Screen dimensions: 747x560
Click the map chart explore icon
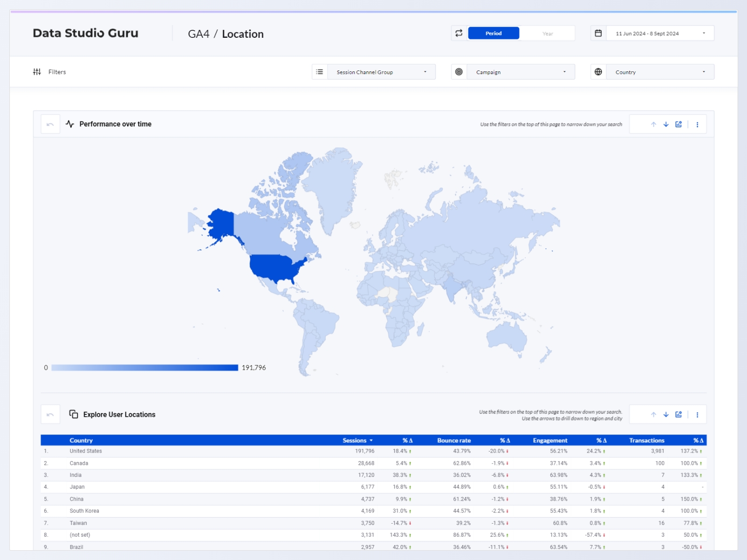click(679, 125)
